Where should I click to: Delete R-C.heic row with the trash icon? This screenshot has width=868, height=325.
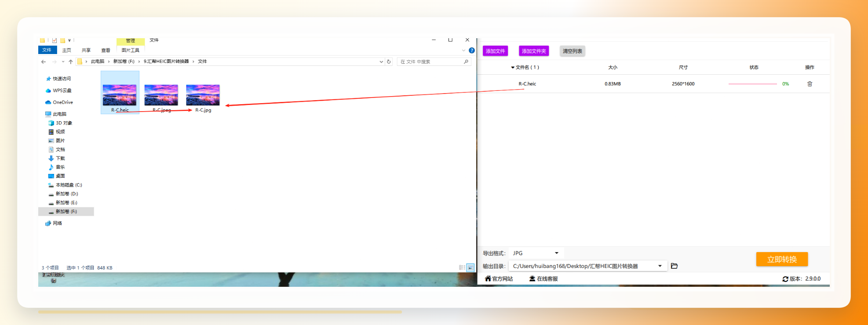(810, 84)
